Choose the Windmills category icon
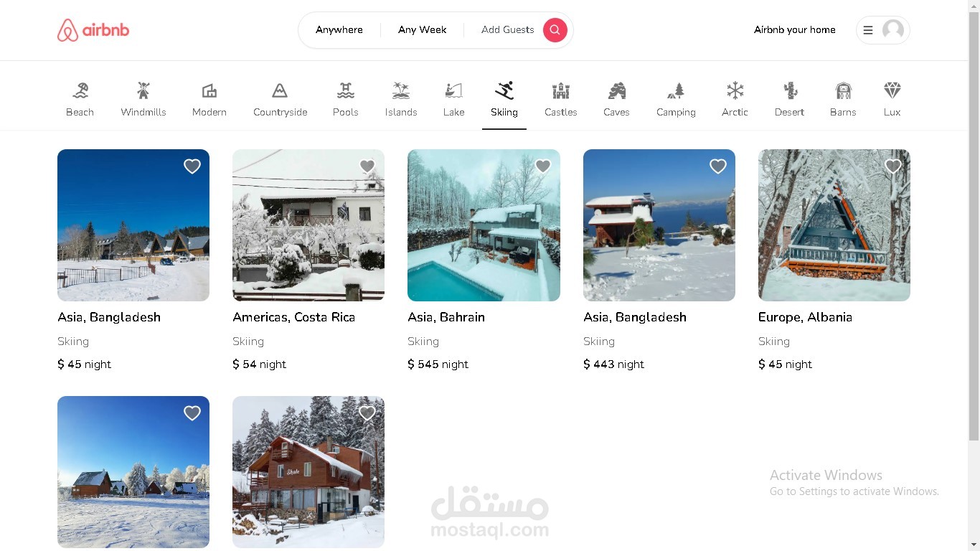 tap(143, 90)
